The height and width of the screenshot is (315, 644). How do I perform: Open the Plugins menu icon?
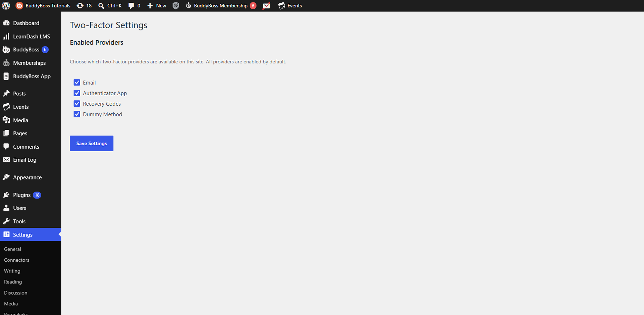coord(6,195)
